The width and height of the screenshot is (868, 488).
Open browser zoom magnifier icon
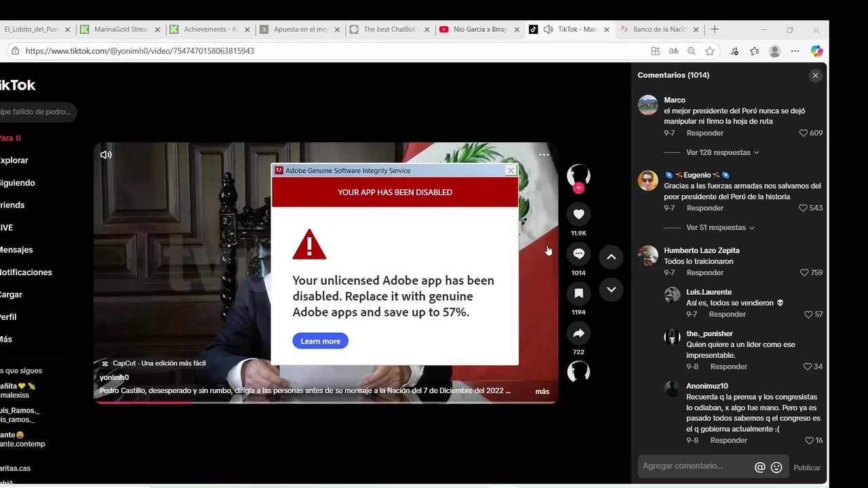(x=691, y=51)
